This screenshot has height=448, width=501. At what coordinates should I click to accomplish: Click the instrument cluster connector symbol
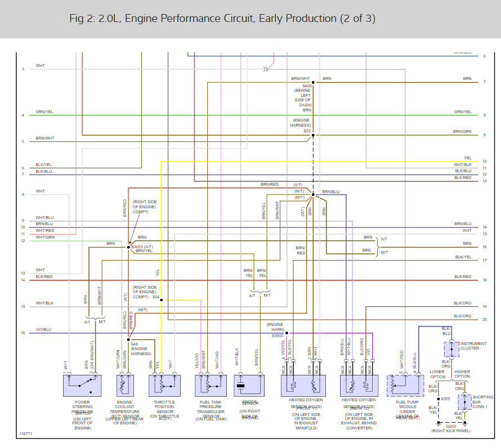pyautogui.click(x=451, y=350)
